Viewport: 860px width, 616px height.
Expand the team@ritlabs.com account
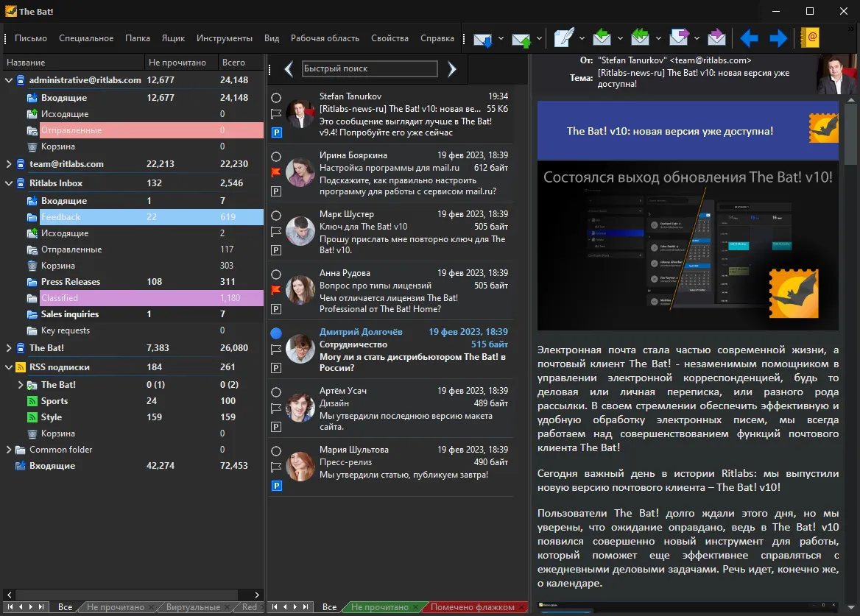pos(9,164)
